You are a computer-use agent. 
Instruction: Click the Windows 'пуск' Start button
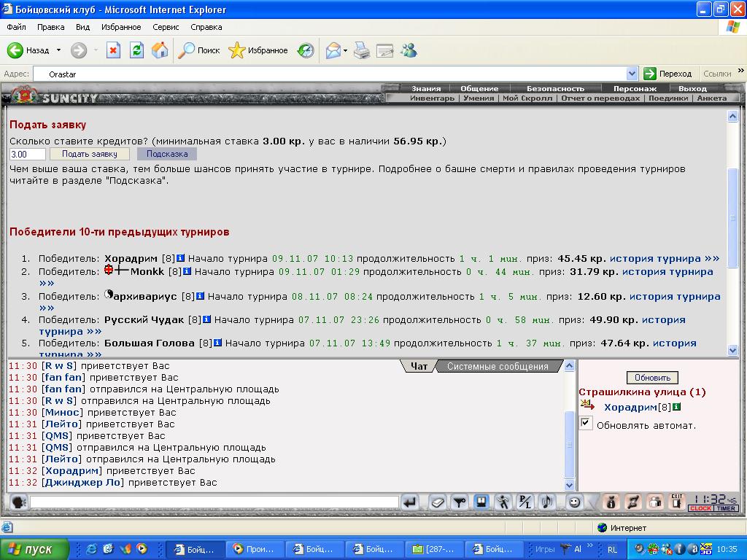[x=34, y=549]
